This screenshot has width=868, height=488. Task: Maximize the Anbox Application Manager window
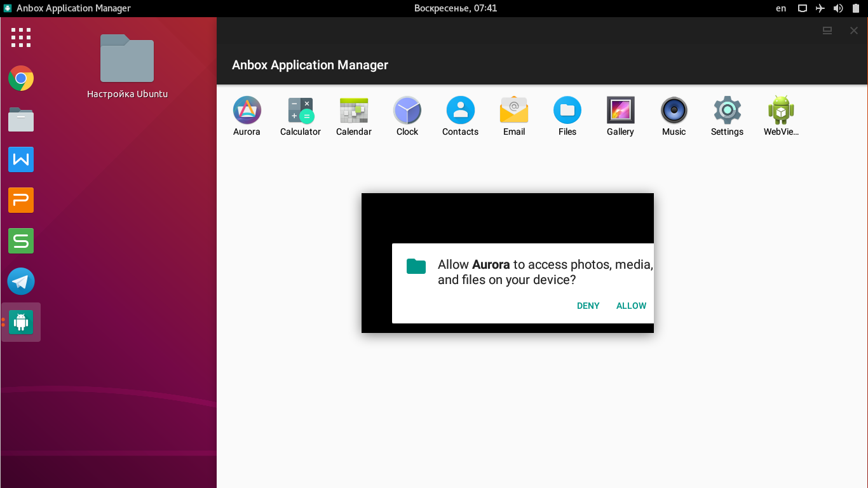(x=827, y=30)
